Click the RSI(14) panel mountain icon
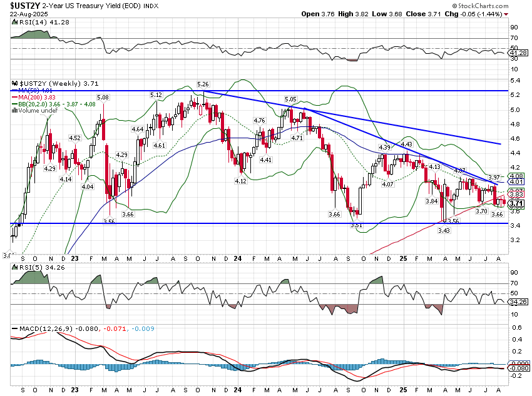Viewport: 532px width, 396px height. pos(14,23)
